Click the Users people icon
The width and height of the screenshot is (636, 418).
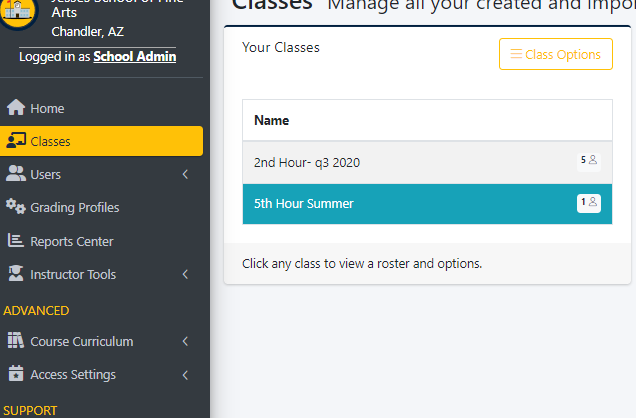[x=16, y=174]
